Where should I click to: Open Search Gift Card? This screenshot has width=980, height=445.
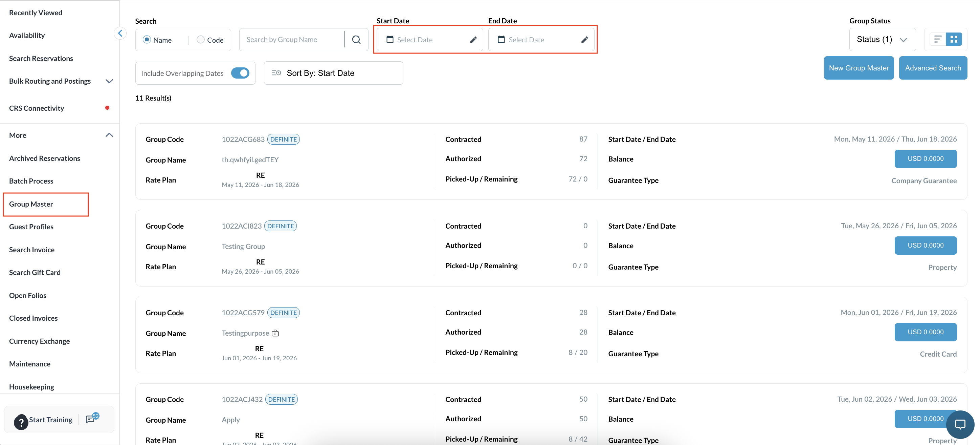click(35, 273)
